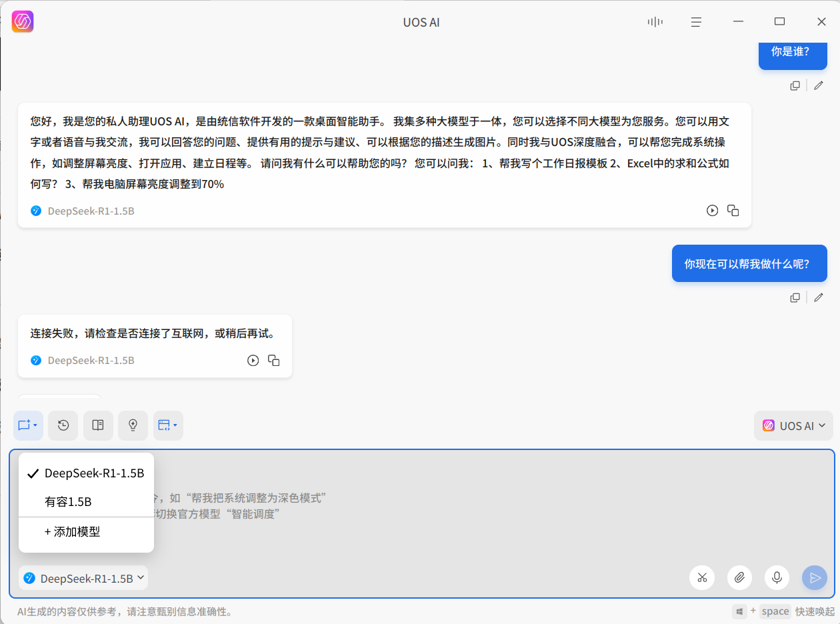
Task: Copy the "你现在可以帮我做什么呢?" message
Action: pos(795,297)
